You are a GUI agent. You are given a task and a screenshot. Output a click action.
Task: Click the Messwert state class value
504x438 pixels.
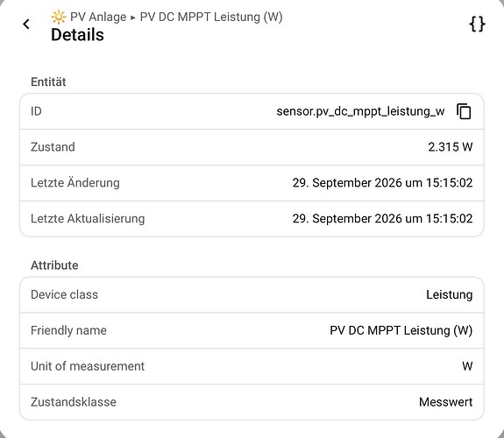click(x=445, y=402)
